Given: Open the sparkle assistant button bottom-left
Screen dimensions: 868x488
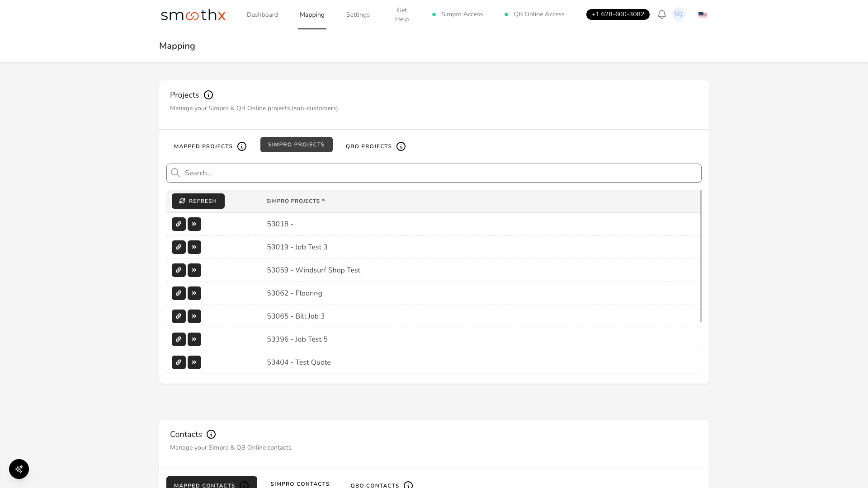Looking at the screenshot, I should (x=19, y=469).
